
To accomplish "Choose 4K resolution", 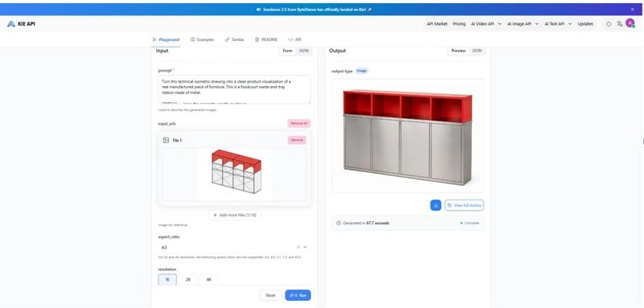I will tap(208, 279).
